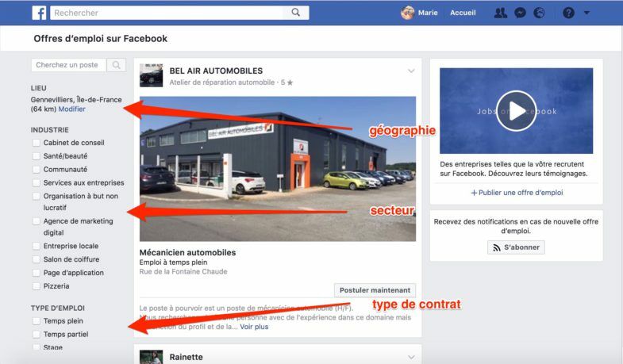Open the notifications globe icon
623x364 pixels.
tap(539, 13)
